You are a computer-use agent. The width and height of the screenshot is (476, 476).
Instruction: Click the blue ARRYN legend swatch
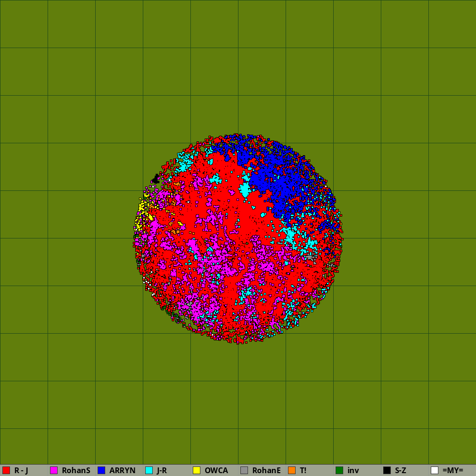(101, 470)
